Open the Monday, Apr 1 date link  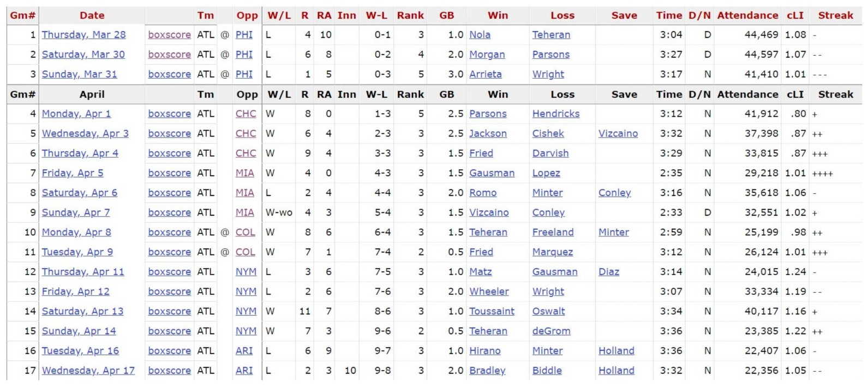[76, 114]
